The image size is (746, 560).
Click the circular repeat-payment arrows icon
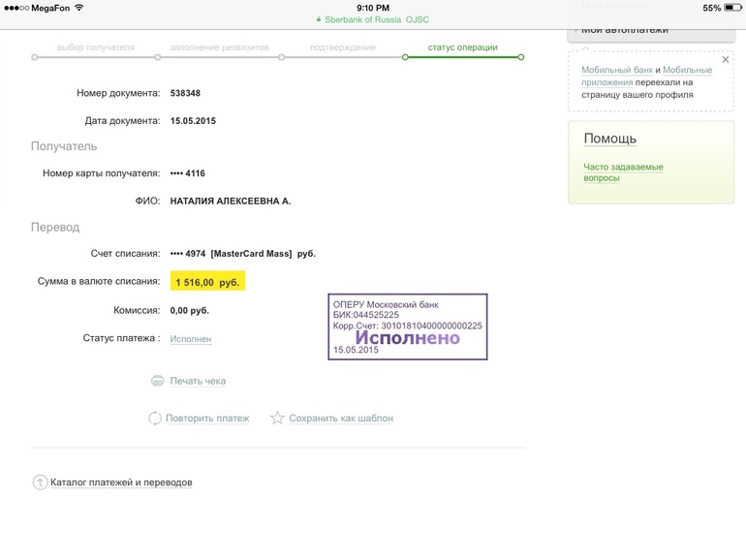pyautogui.click(x=155, y=419)
